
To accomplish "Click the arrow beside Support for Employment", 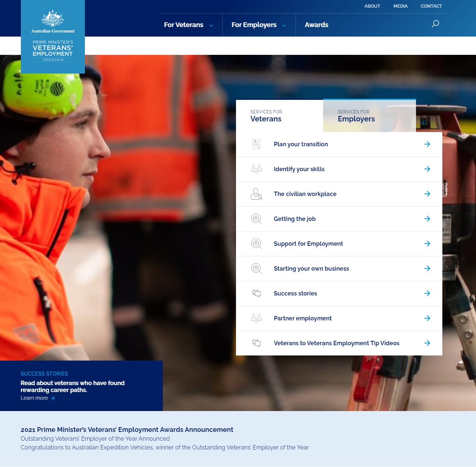I will pyautogui.click(x=427, y=244).
